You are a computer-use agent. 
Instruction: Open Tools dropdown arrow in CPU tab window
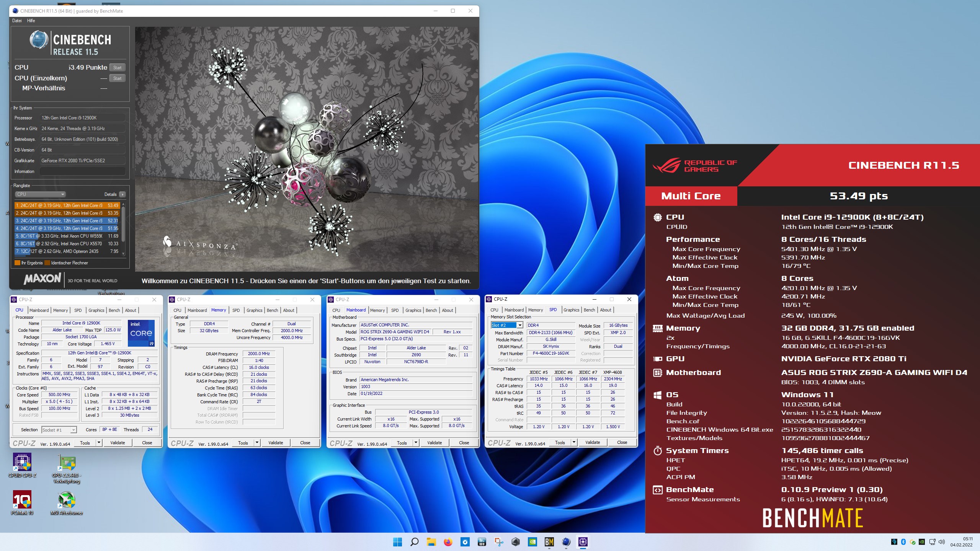click(99, 443)
